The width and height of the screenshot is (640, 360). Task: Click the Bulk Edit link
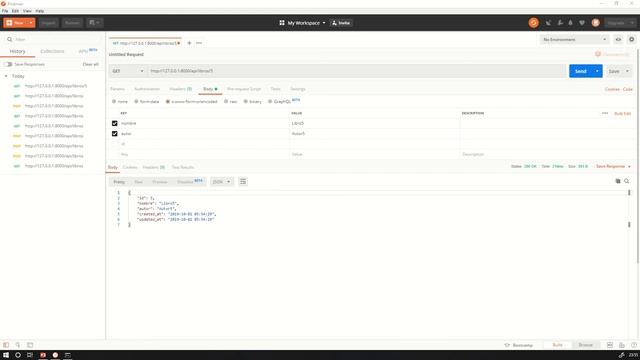(x=622, y=113)
